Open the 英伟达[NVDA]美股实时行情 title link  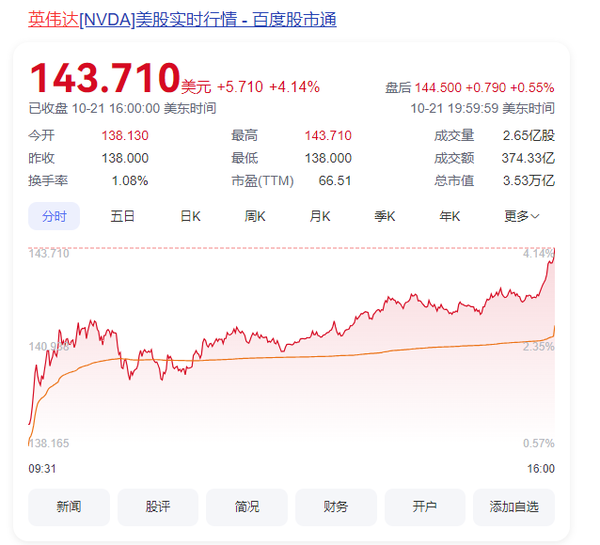click(183, 20)
